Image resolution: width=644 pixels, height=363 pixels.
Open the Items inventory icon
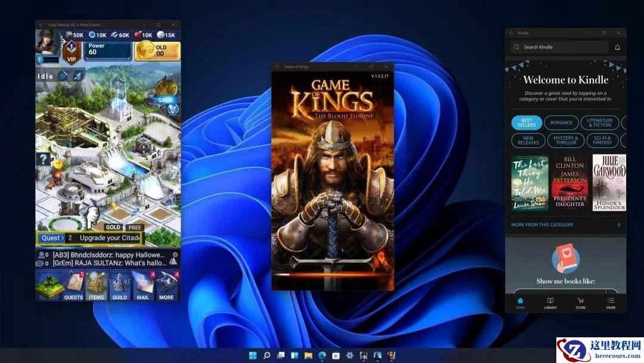click(97, 288)
